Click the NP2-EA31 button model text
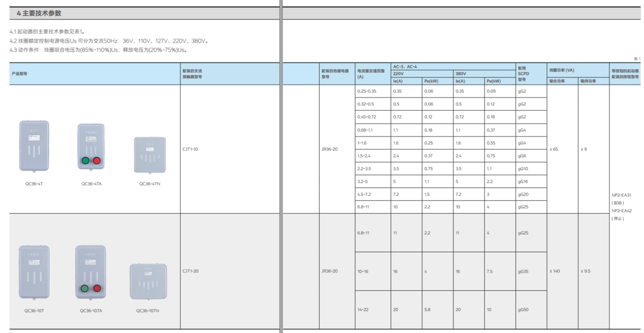Viewport: 644px width, 333px height. coord(621,195)
